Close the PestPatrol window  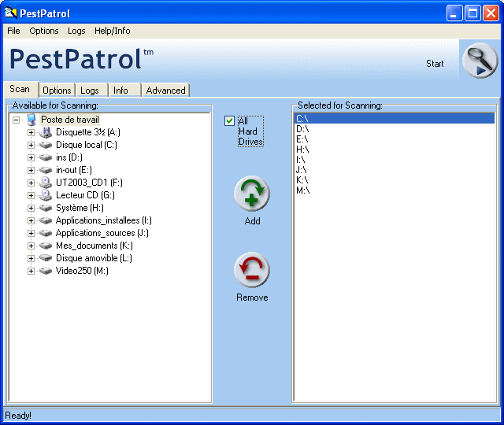tap(491, 13)
